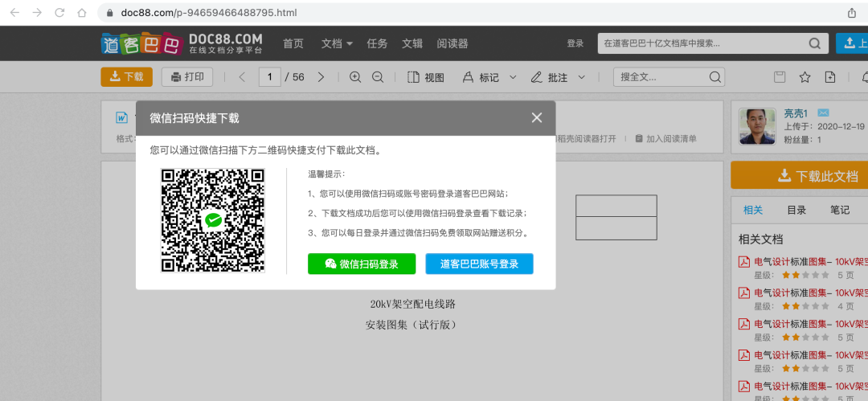Reload the page with refresh icon
This screenshot has width=868, height=401.
[x=59, y=13]
